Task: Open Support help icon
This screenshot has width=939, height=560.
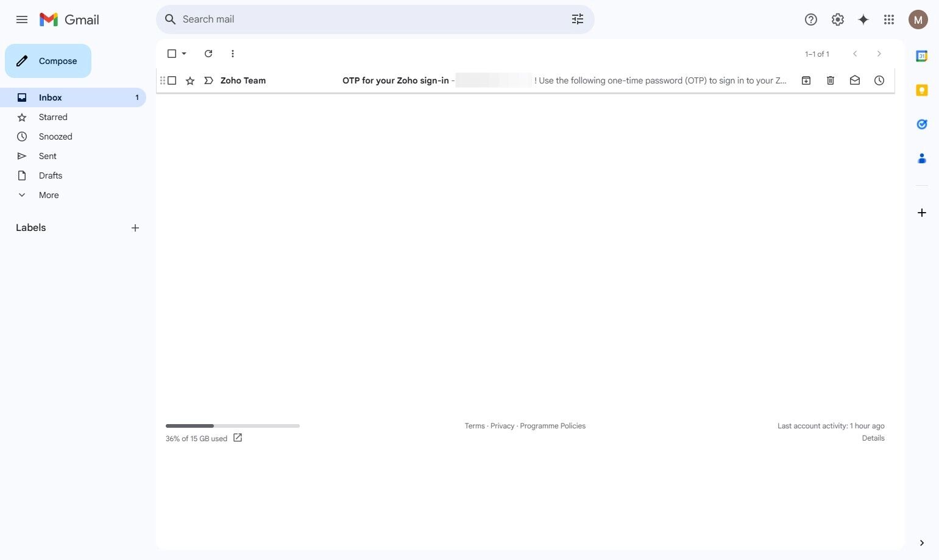Action: tap(811, 19)
